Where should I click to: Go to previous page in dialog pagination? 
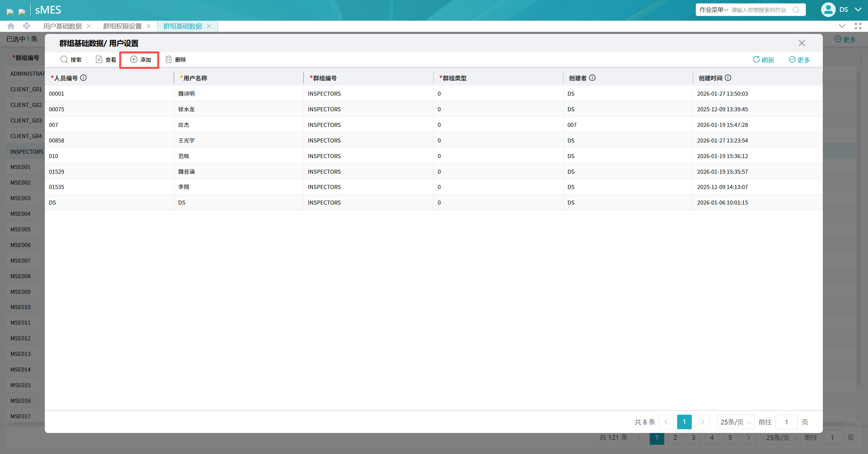pyautogui.click(x=666, y=422)
